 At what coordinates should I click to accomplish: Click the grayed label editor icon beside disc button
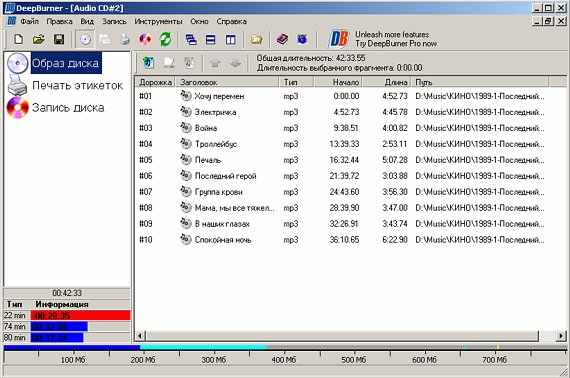coord(105,39)
